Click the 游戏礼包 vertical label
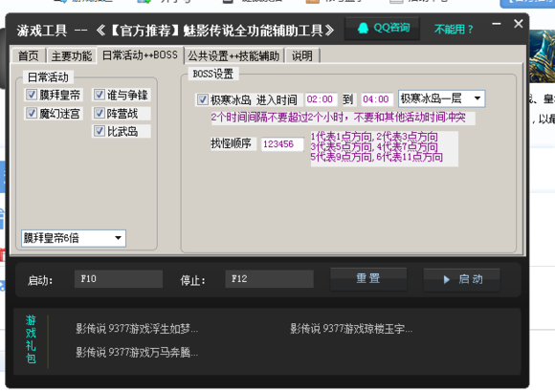Viewport: 555px width, 392px height. pos(31,339)
